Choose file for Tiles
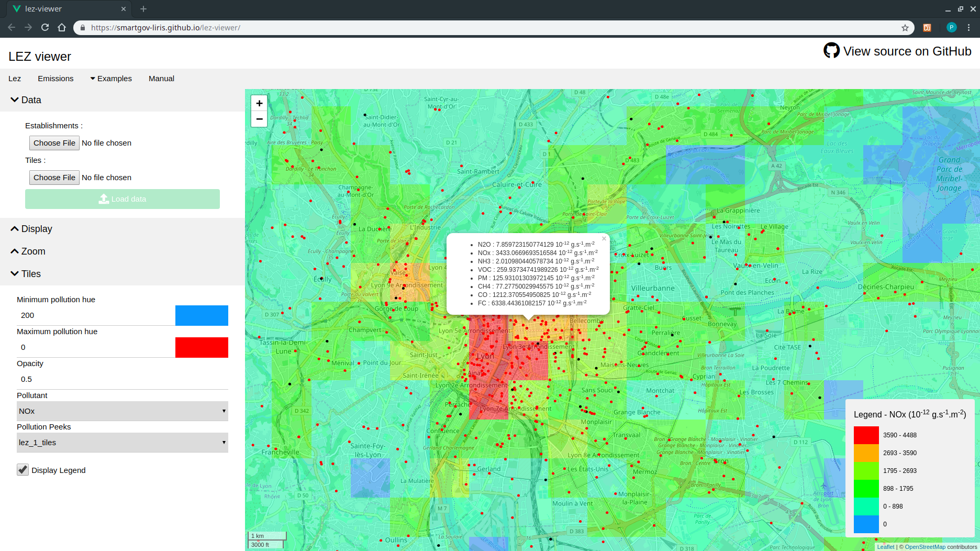 (x=54, y=178)
